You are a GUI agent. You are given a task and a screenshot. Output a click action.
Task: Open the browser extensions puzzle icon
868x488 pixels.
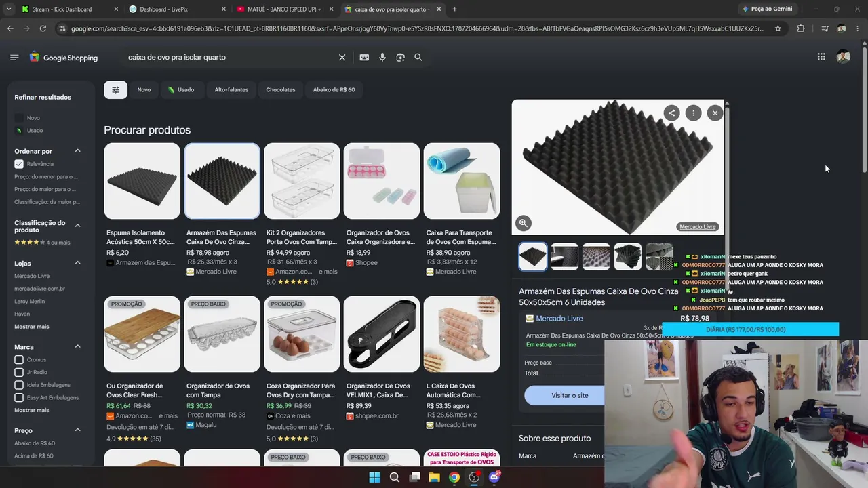point(801,28)
